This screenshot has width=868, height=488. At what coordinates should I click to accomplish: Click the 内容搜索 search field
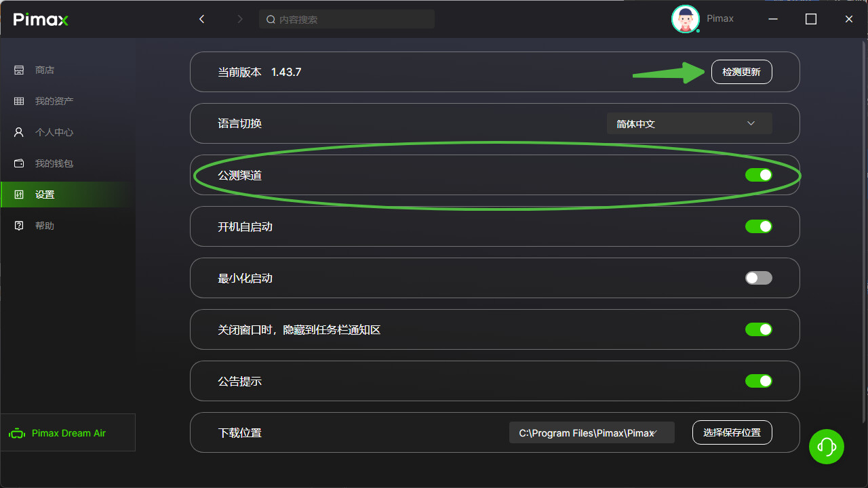(347, 20)
